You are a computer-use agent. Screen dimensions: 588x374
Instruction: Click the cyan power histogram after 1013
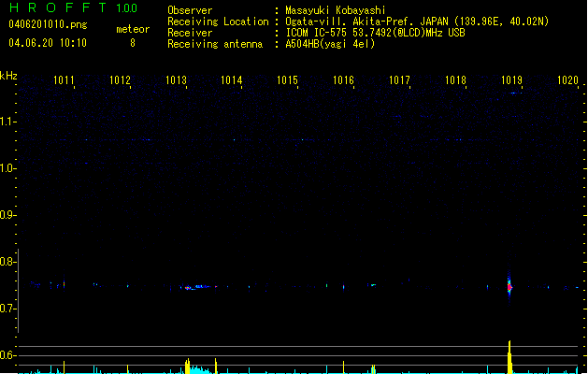[x=200, y=370]
